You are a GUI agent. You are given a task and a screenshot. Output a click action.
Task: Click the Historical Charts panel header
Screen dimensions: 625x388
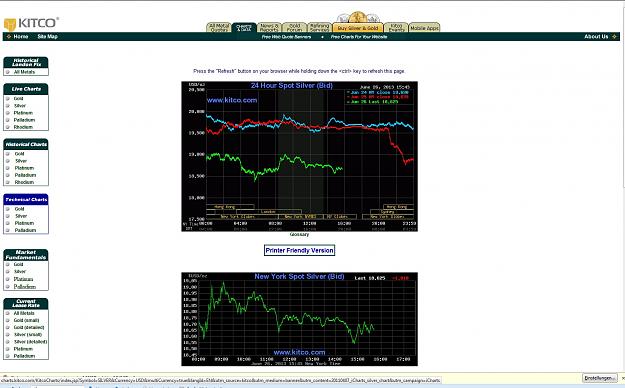(26, 144)
